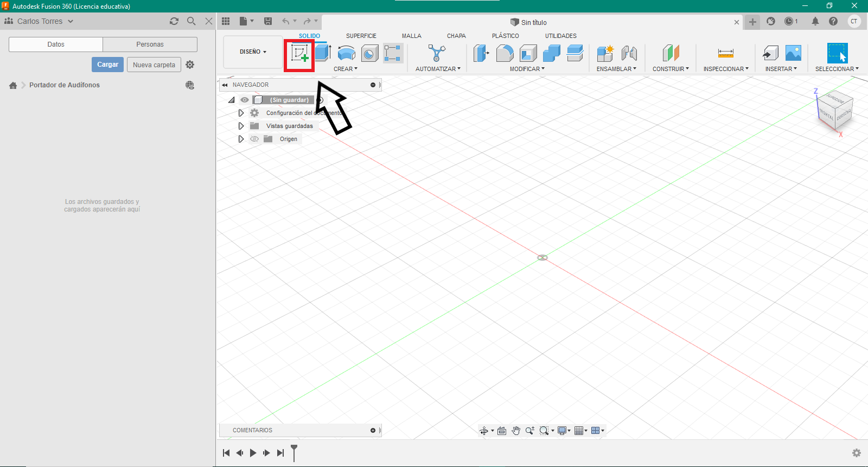Play the timeline
The height and width of the screenshot is (467, 868).
click(x=253, y=453)
